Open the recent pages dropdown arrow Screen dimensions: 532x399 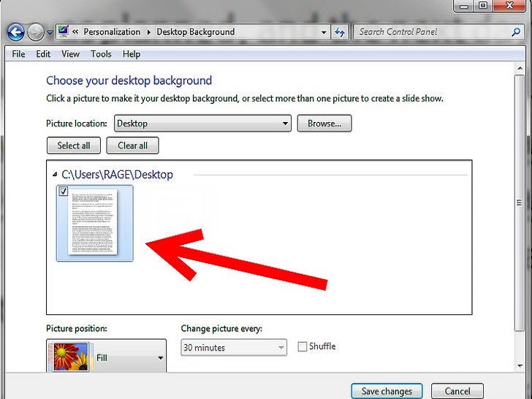(50, 33)
